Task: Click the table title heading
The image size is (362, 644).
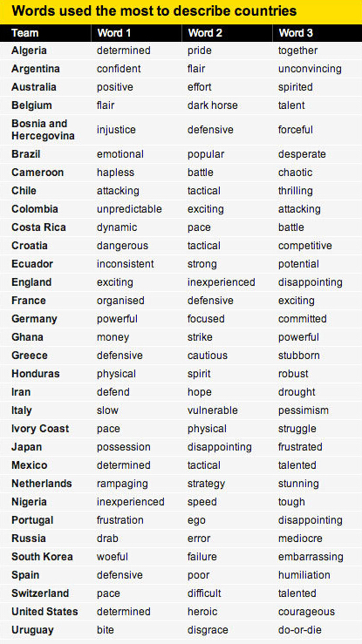Action: (154, 11)
